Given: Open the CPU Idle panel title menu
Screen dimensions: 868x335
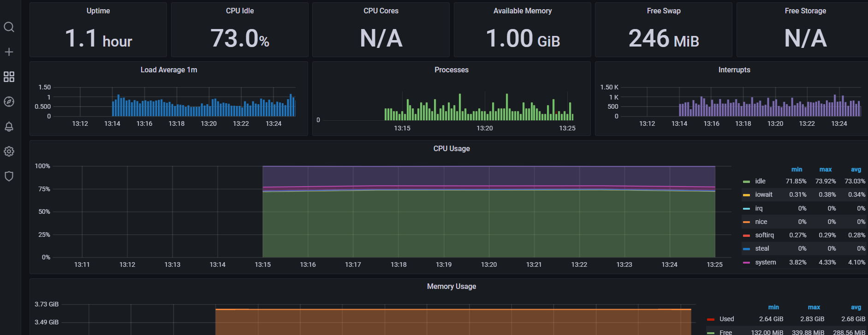Looking at the screenshot, I should coord(240,11).
